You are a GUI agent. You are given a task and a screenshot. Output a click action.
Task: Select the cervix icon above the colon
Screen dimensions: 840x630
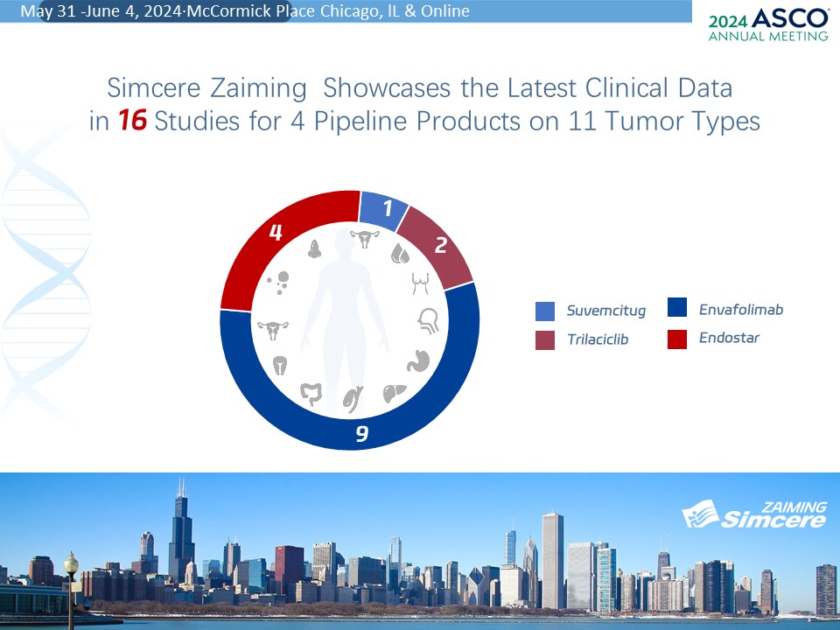click(x=280, y=366)
